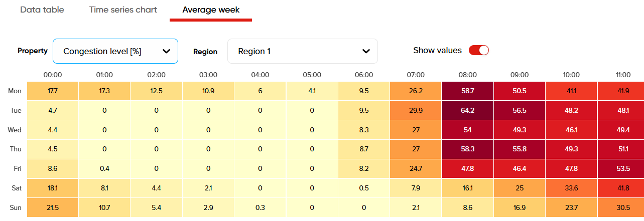Click the 11:00 column header
This screenshot has width=644, height=221.
622,75
